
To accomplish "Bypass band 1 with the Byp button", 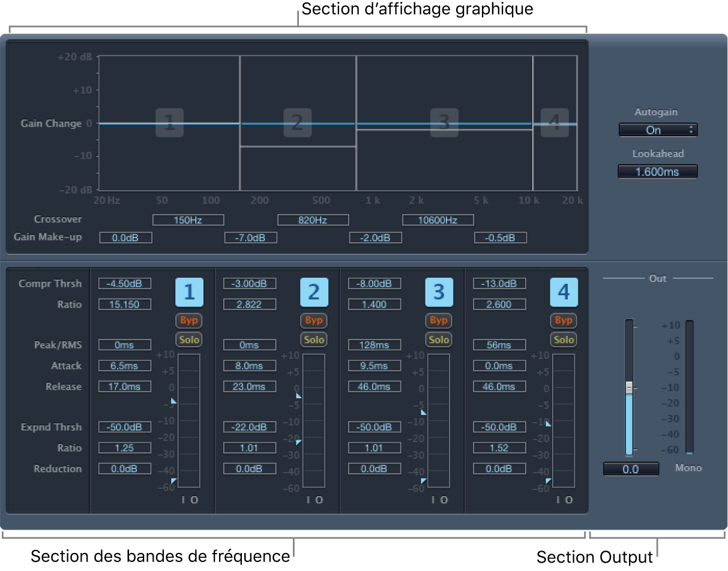I will [x=189, y=320].
